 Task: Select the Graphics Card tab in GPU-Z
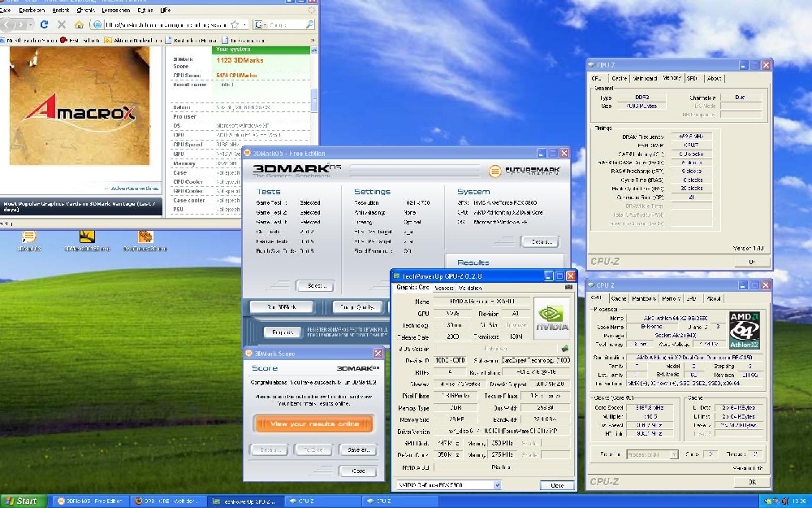412,287
